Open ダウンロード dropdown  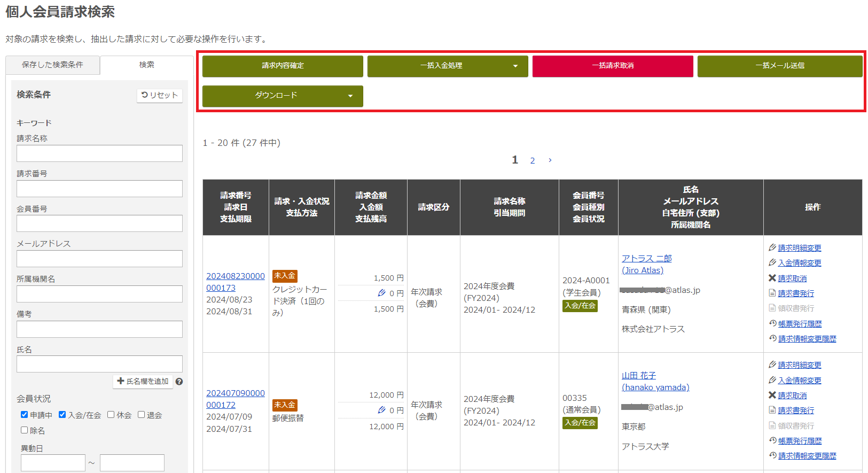283,96
